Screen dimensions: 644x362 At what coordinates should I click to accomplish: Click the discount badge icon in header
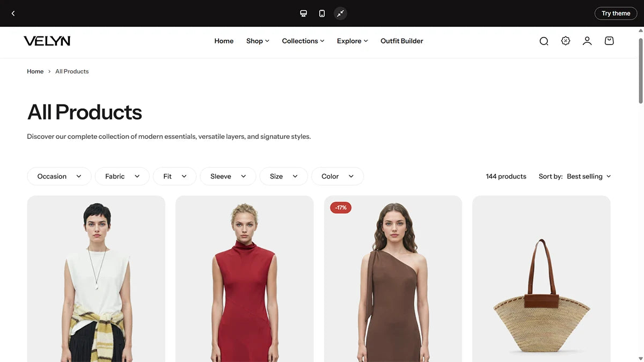pos(565,40)
